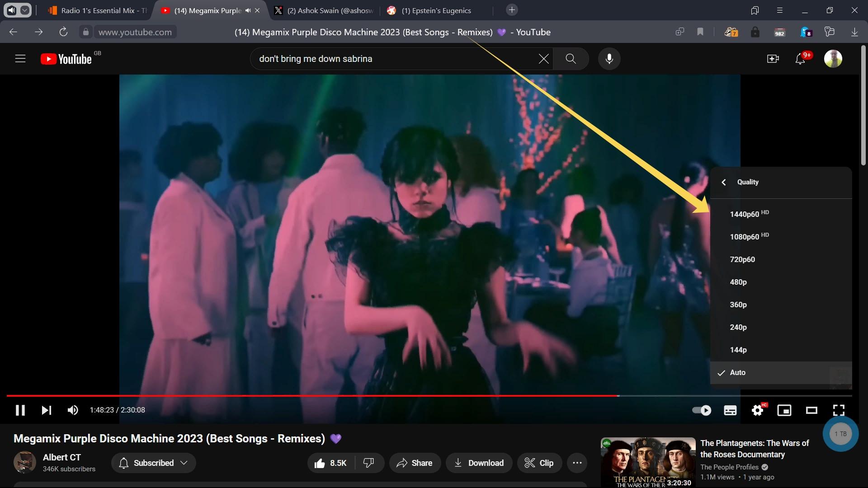
Task: Dislike this video
Action: 369,463
